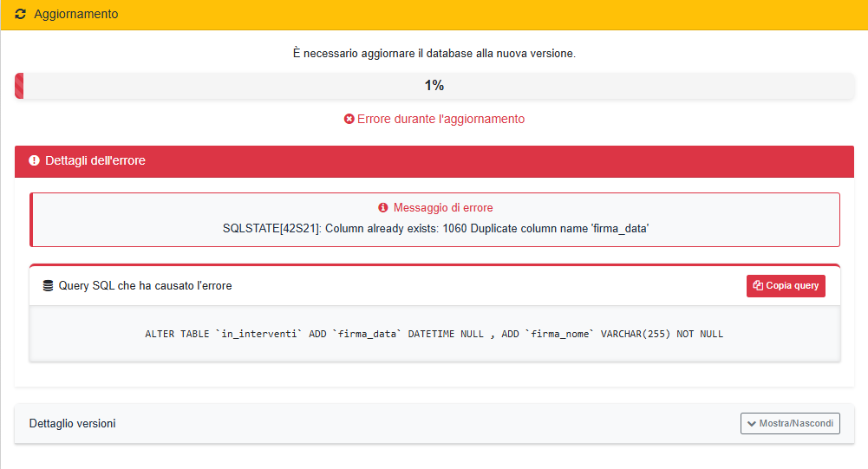Viewport: 868px width, 469px height.
Task: Click the red X icon before Errore
Action: click(x=349, y=119)
